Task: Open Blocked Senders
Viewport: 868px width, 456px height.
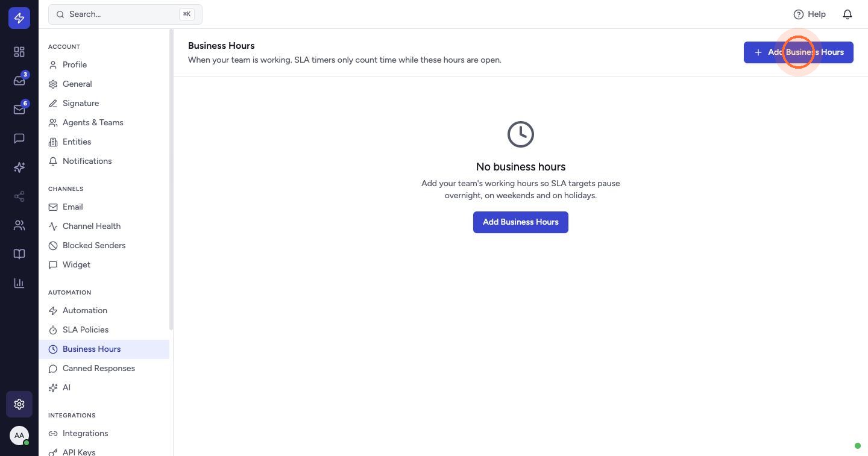Action: pos(104,246)
